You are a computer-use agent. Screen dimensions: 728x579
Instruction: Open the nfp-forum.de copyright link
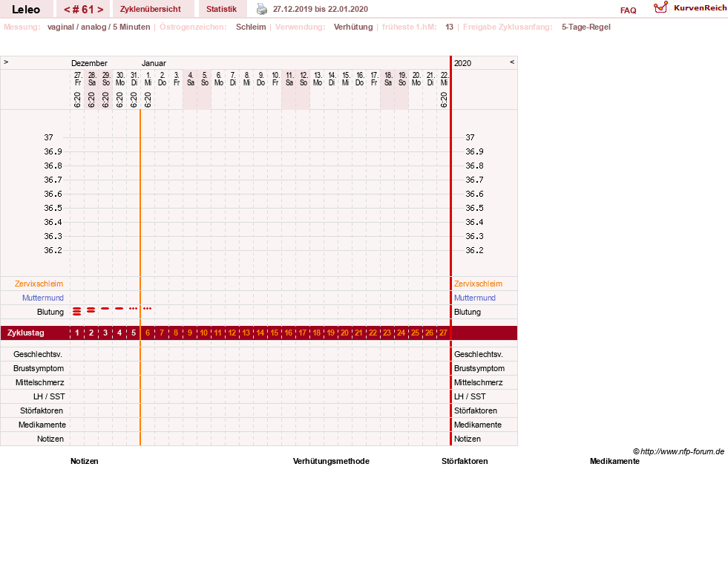point(679,451)
